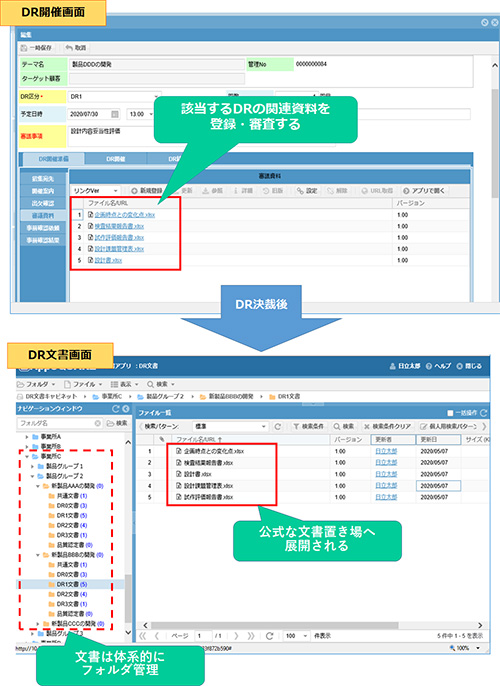Open the 13:00 time dropdown
500x686 pixels.
click(x=151, y=114)
